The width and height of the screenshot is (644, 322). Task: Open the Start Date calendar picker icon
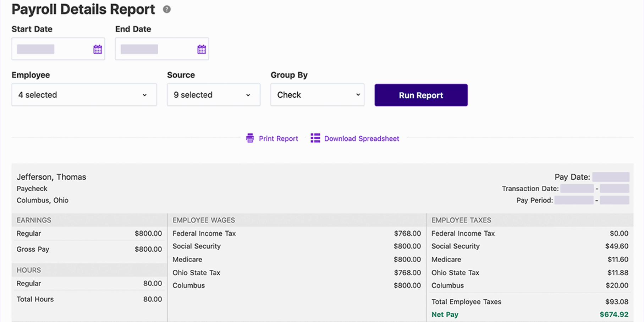[98, 49]
